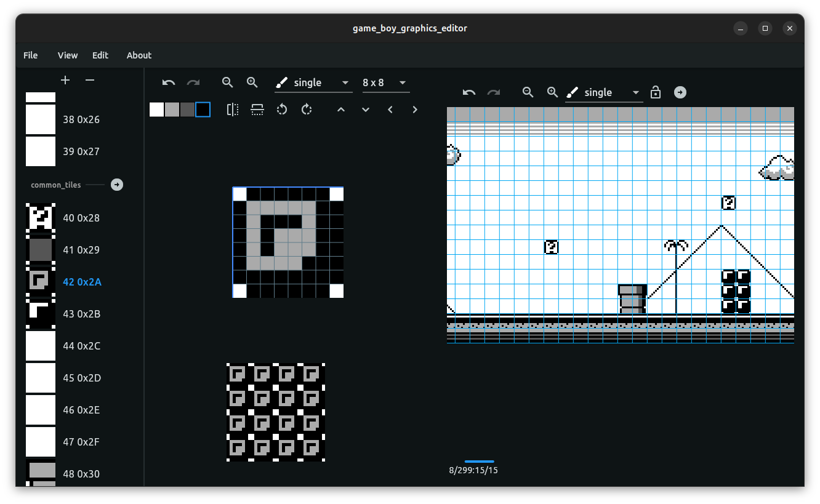Shift tile pixels right
820x504 pixels.
coord(415,110)
